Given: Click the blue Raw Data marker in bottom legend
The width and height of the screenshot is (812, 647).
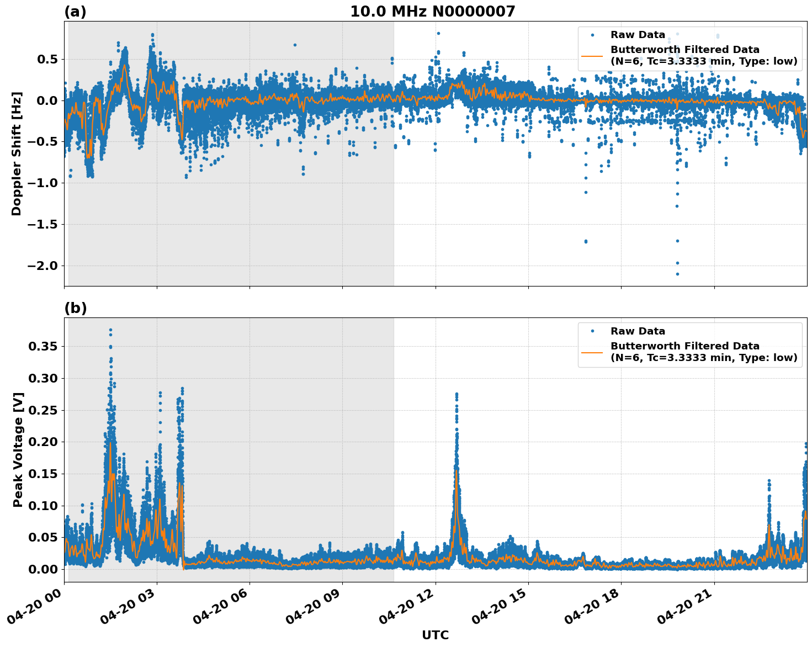Looking at the screenshot, I should [x=592, y=331].
